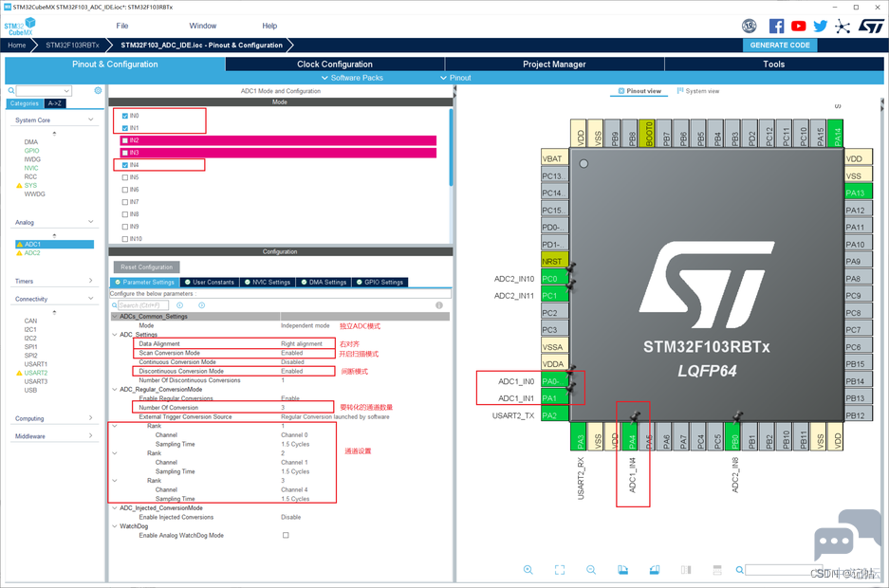889x588 pixels.
Task: Enable the IN7 channel checkbox
Action: (125, 202)
